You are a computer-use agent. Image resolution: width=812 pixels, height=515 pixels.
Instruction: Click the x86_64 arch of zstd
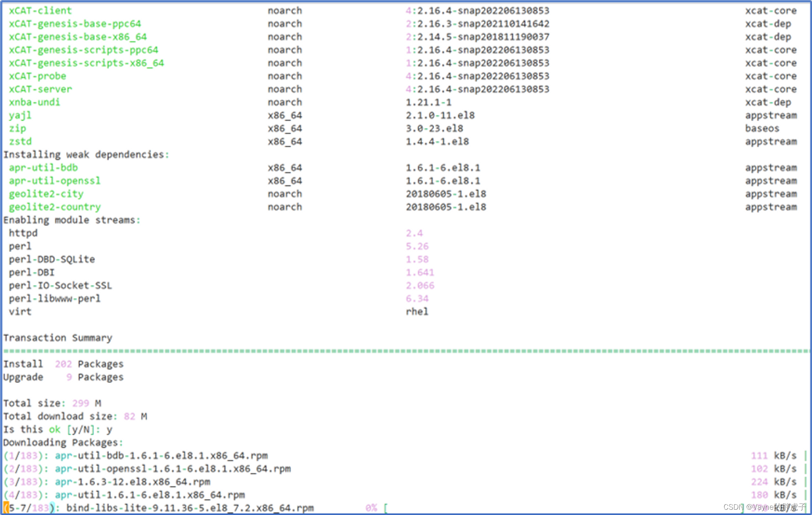coord(285,141)
